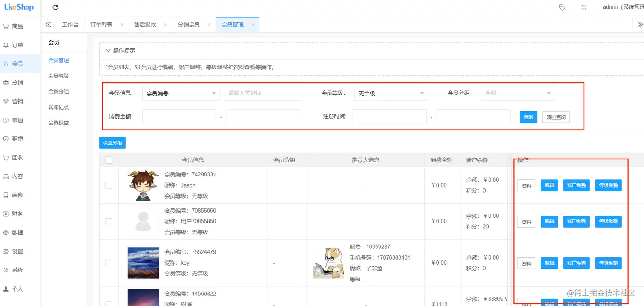
Task: Open the 会员编号 search type dropdown
Action: click(181, 93)
